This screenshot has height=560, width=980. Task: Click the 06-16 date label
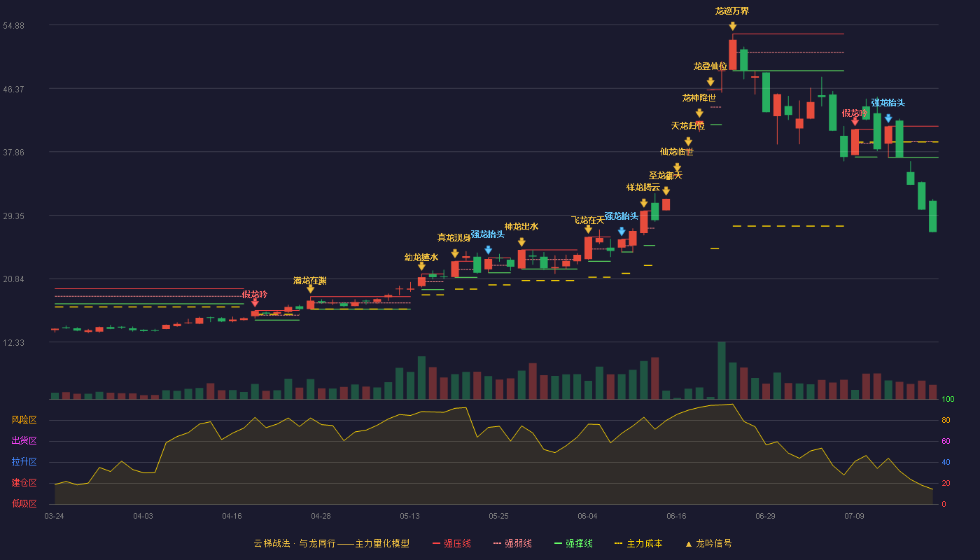click(x=676, y=516)
